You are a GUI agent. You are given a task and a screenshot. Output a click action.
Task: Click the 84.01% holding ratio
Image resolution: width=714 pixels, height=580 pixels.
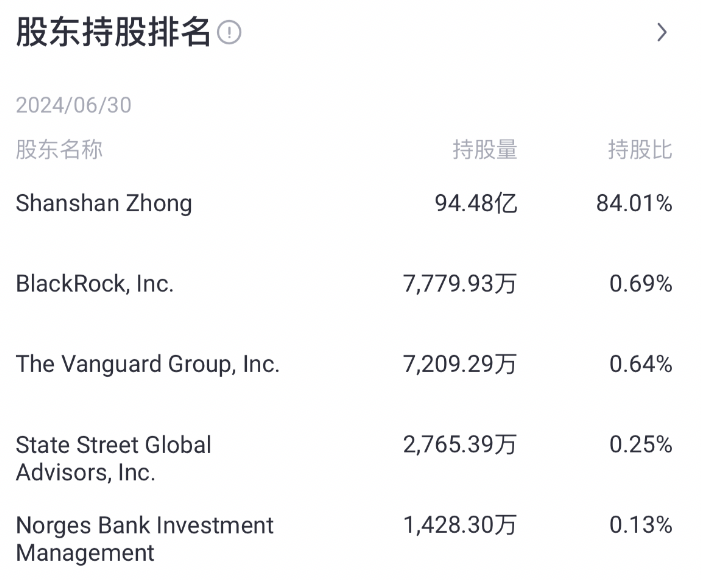pyautogui.click(x=634, y=203)
